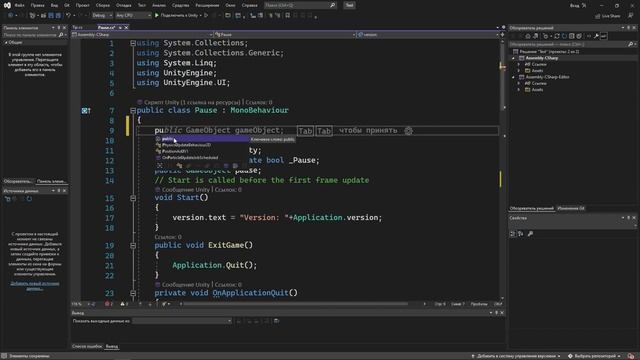Click the split editor icon above scrollbar
The height and width of the screenshot is (360, 640).
(503, 35)
